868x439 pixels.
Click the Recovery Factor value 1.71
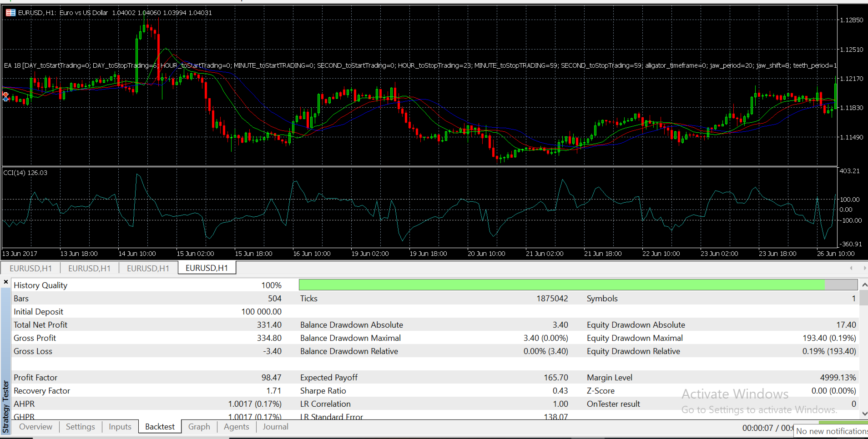click(x=274, y=391)
